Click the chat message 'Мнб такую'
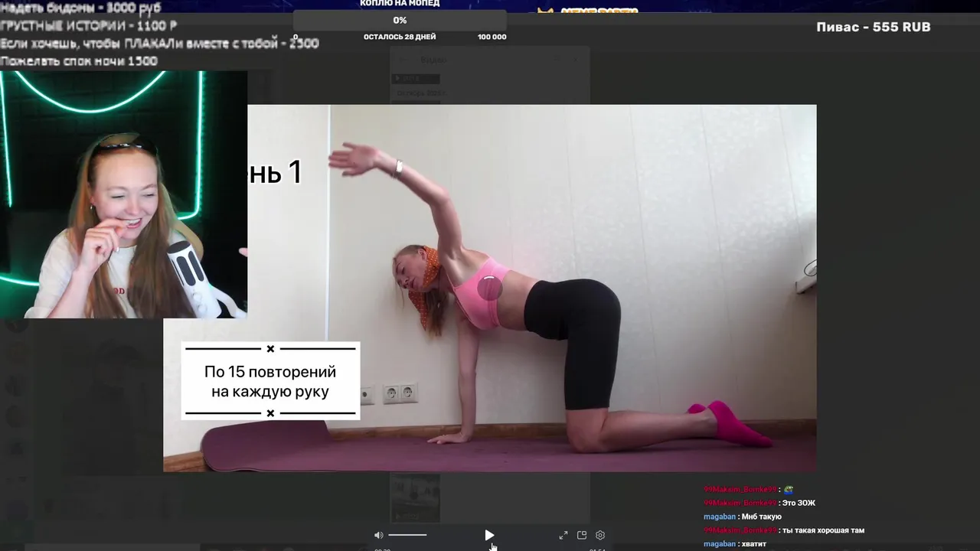 760,517
